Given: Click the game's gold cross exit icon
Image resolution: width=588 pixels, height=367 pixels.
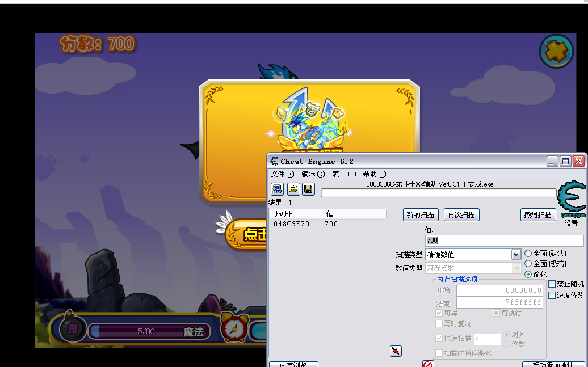Looking at the screenshot, I should (556, 52).
